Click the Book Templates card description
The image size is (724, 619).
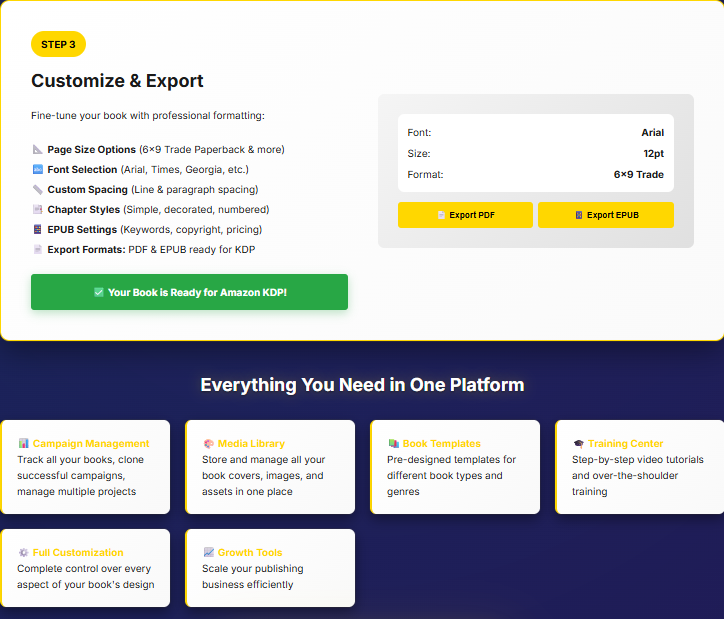click(452, 475)
